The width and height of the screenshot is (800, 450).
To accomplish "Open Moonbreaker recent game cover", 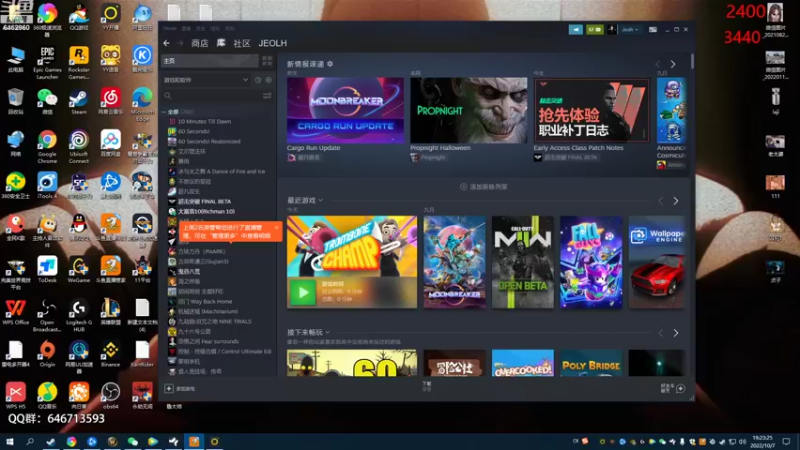I will coord(455,262).
